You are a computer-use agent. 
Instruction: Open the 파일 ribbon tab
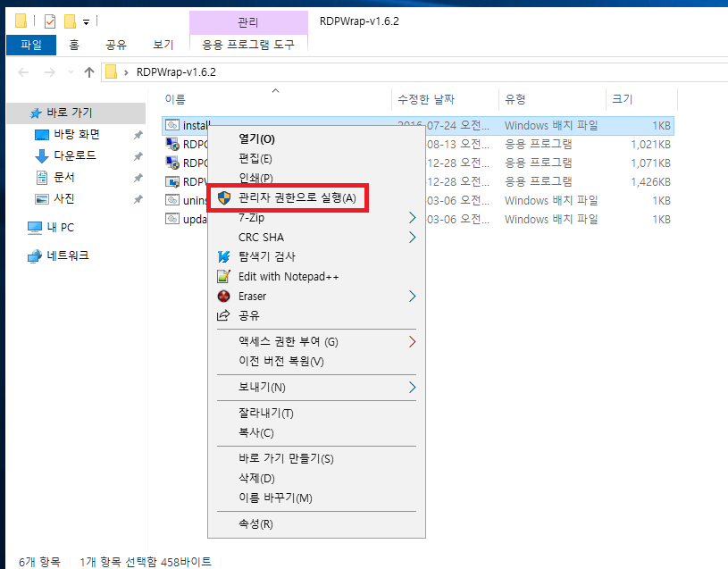[x=31, y=45]
